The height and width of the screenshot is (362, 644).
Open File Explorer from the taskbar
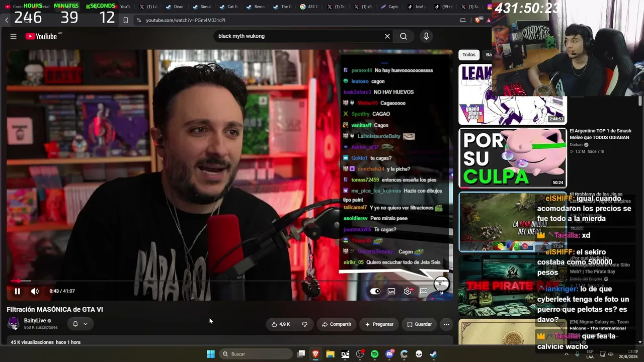tap(330, 354)
